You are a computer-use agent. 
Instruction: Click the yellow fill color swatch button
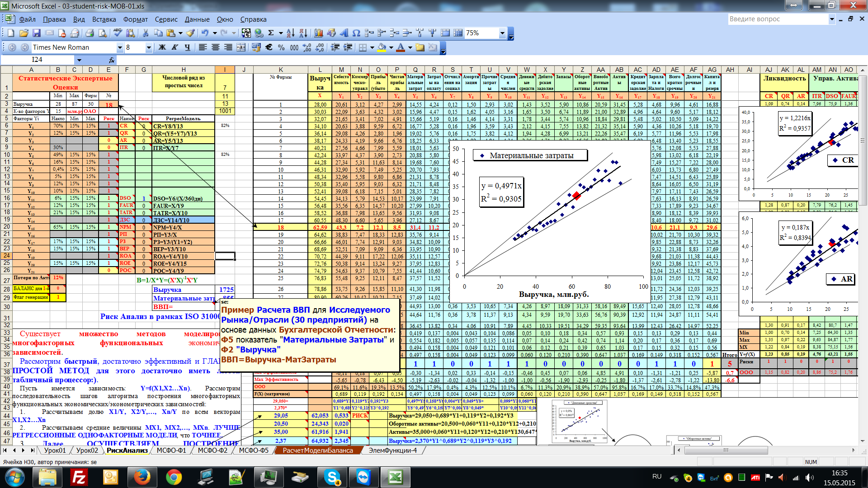382,47
